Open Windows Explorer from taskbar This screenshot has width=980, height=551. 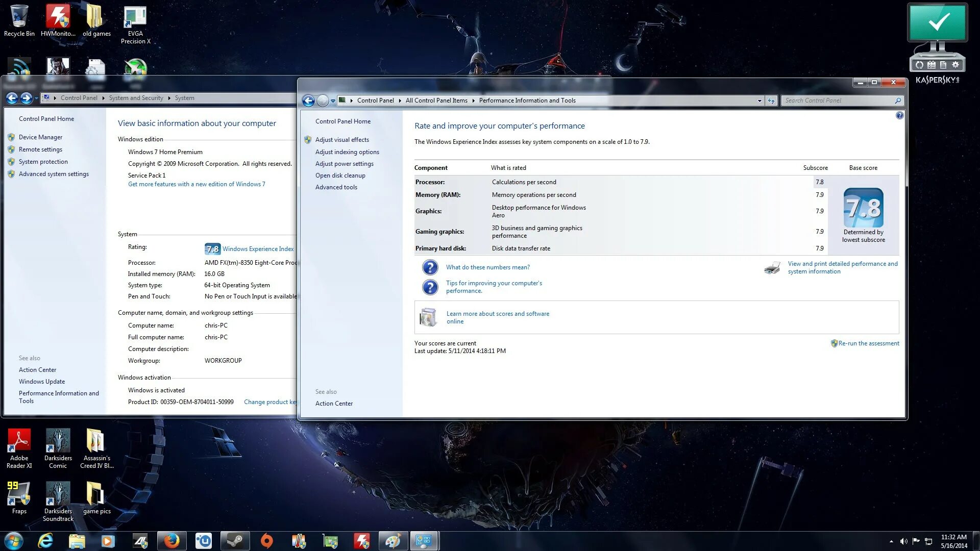coord(77,541)
